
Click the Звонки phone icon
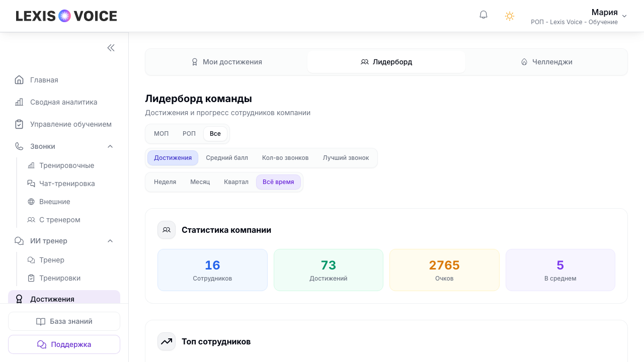(x=19, y=146)
